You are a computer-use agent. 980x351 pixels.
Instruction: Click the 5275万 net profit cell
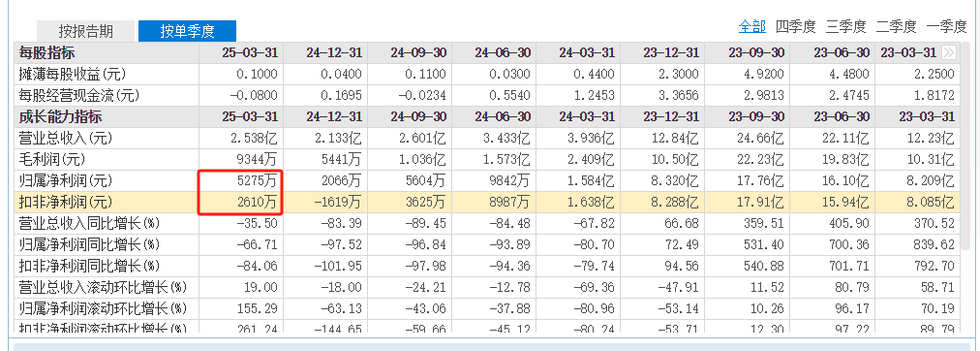pyautogui.click(x=257, y=181)
